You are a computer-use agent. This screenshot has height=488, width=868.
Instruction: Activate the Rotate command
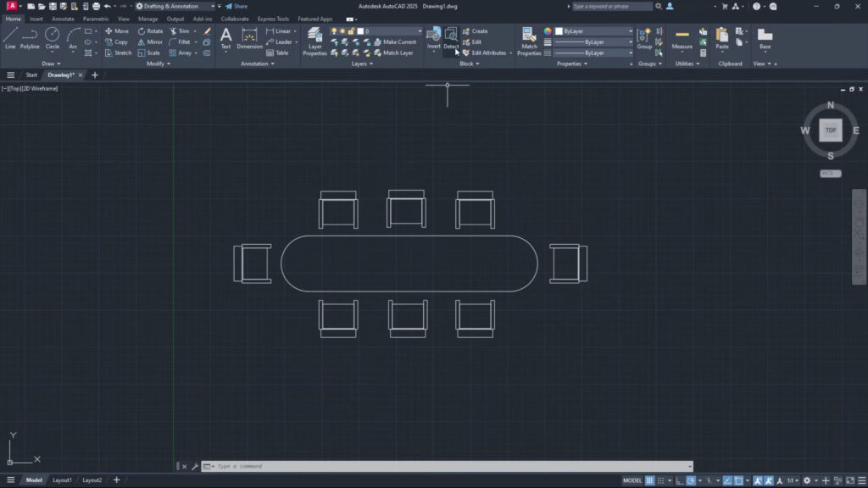click(151, 31)
